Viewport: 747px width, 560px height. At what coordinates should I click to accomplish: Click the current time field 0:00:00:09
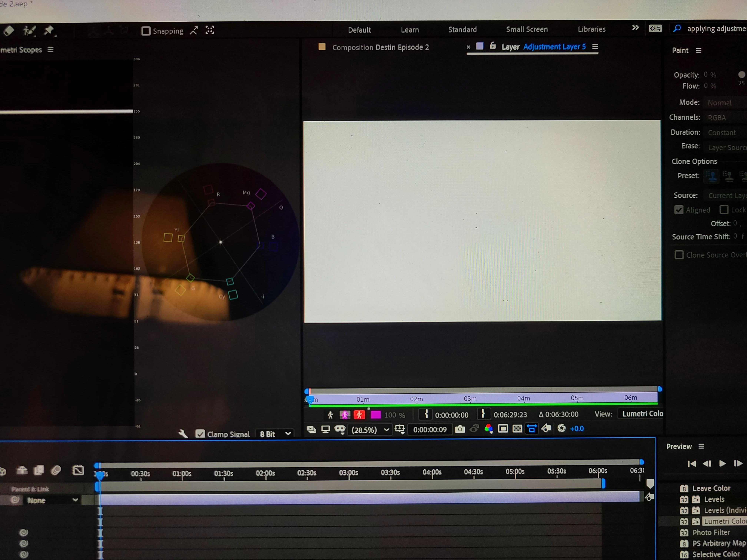[x=430, y=429]
